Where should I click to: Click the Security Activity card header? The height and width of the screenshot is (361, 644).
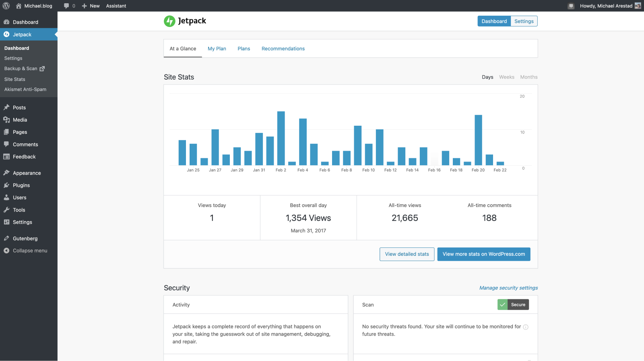[256, 305]
